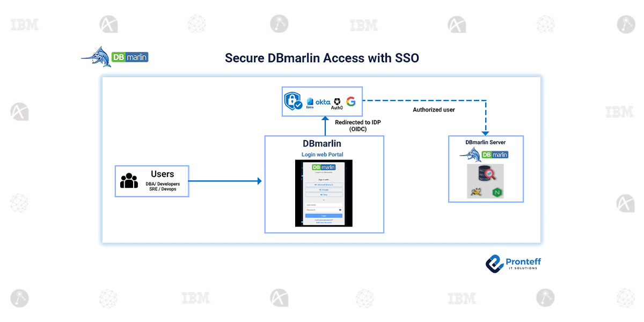The height and width of the screenshot is (322, 644).
Task: Click the 'DBmarlin Server' heading
Action: (485, 142)
